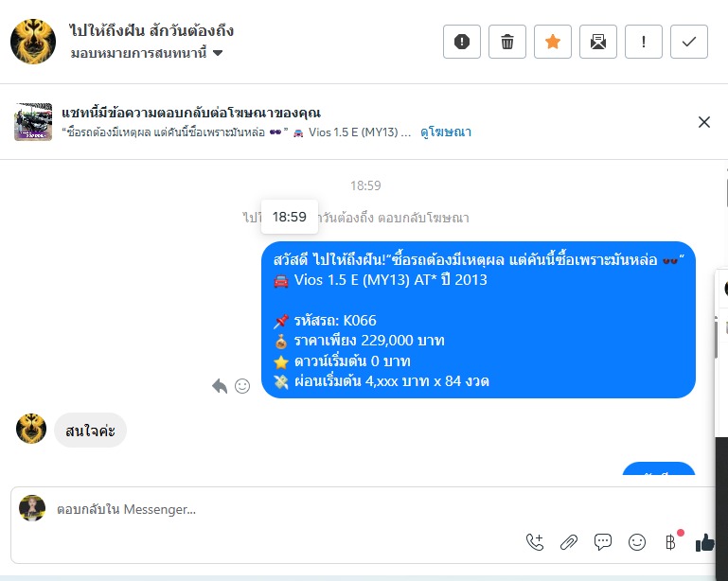
Task: Mark conversation as spam with exclamation circle icon
Action: click(x=461, y=42)
